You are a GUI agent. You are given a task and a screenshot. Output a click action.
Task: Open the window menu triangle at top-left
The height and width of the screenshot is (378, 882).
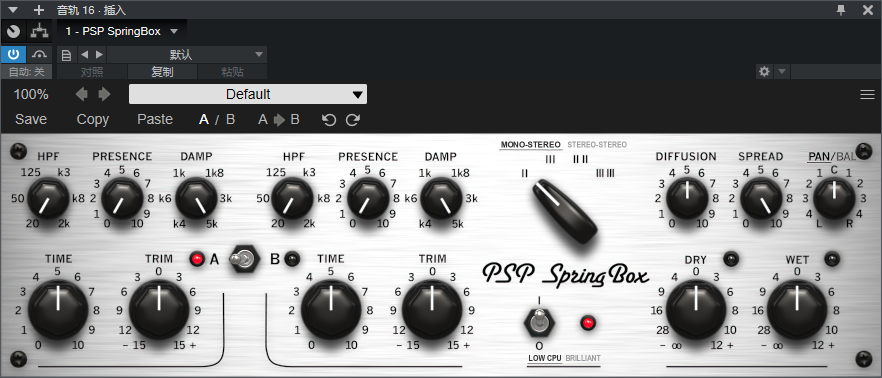[13, 10]
